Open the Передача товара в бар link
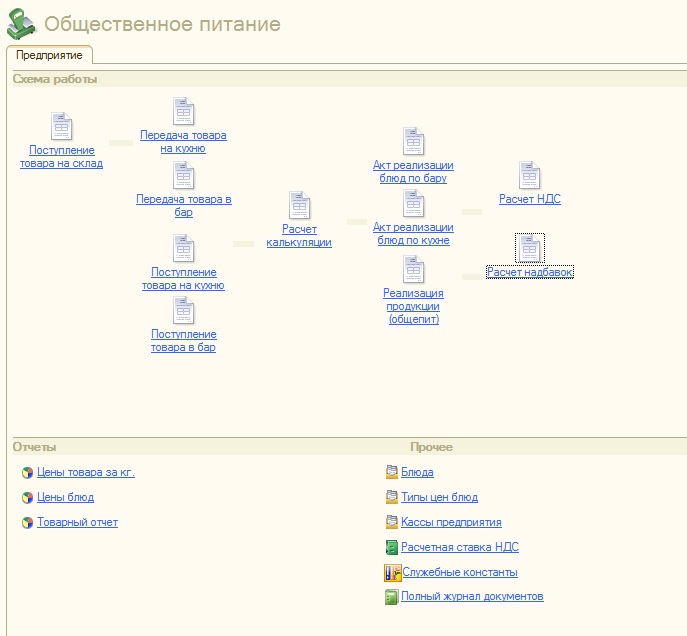The image size is (687, 636). click(x=183, y=205)
